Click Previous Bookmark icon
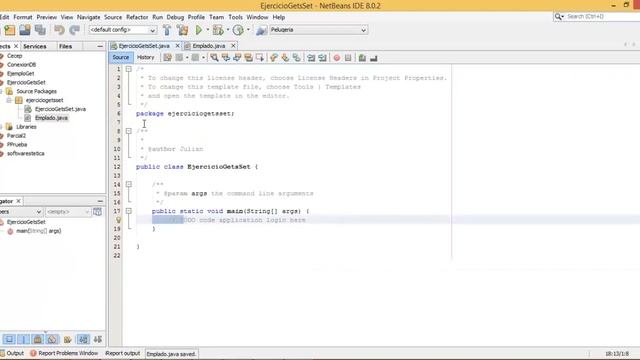The width and height of the screenshot is (640, 360). pyautogui.click(x=274, y=58)
